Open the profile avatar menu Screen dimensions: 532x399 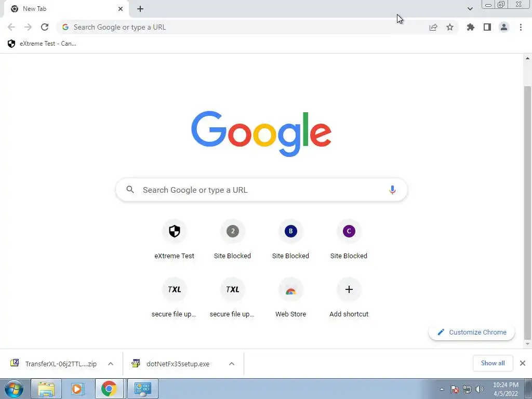coord(504,27)
